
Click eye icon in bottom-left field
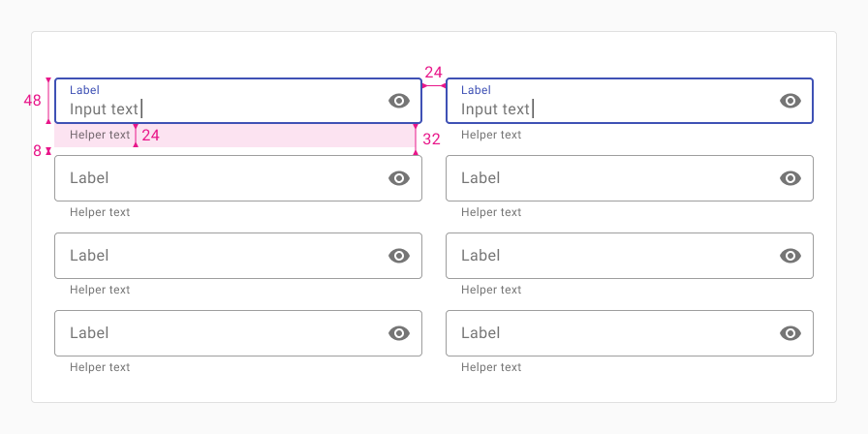coord(398,333)
